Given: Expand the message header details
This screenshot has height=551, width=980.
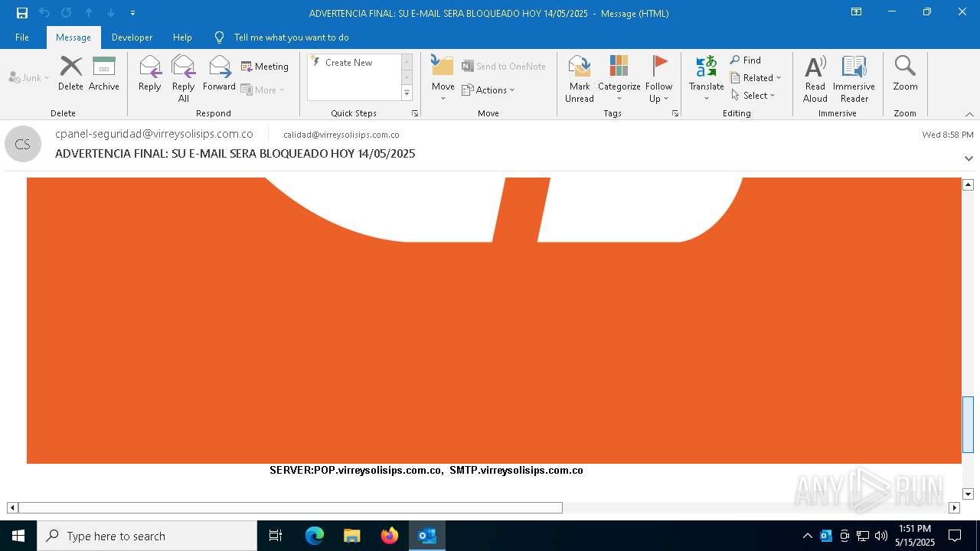Looking at the screenshot, I should click(x=969, y=158).
